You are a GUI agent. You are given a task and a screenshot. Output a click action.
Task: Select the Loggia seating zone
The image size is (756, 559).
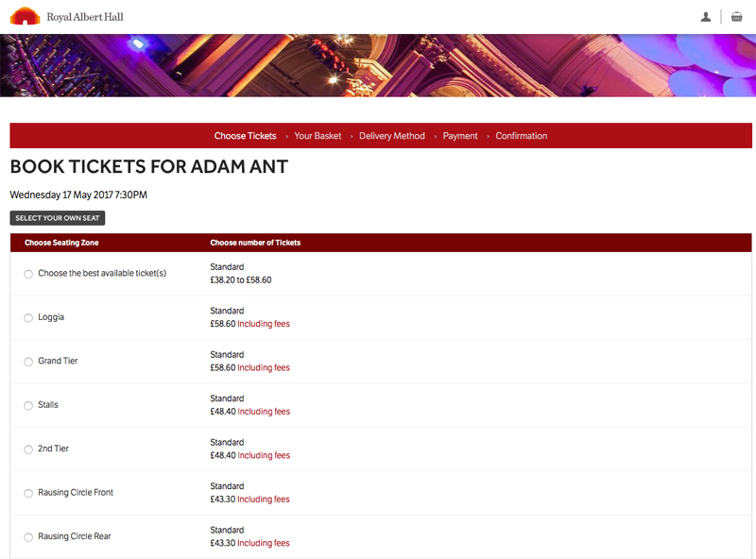pyautogui.click(x=28, y=318)
